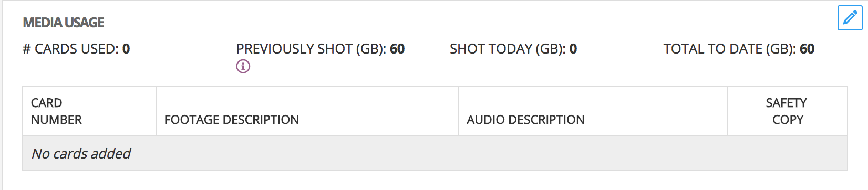
Task: Click the Shot Today (GB) label
Action: click(508, 49)
